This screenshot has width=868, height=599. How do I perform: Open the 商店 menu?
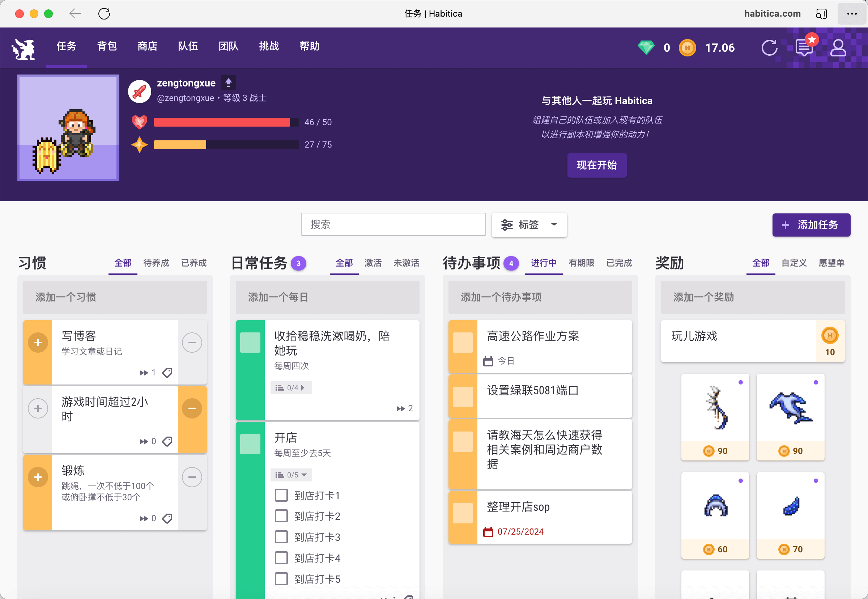[x=148, y=46]
